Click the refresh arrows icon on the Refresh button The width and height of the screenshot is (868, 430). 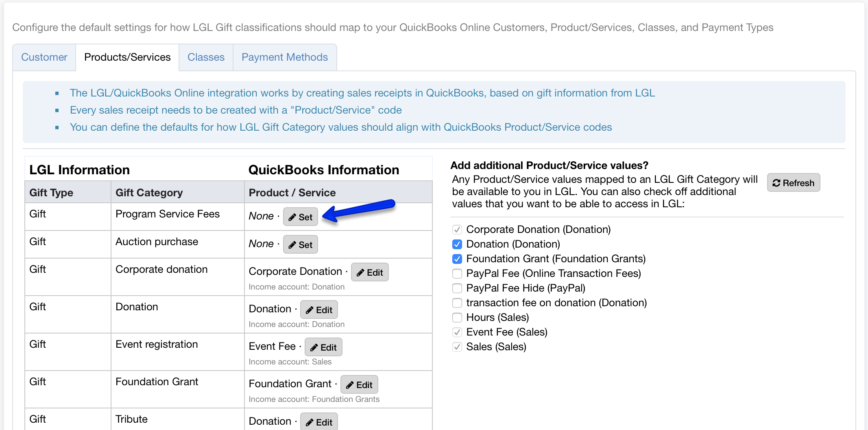pos(777,182)
